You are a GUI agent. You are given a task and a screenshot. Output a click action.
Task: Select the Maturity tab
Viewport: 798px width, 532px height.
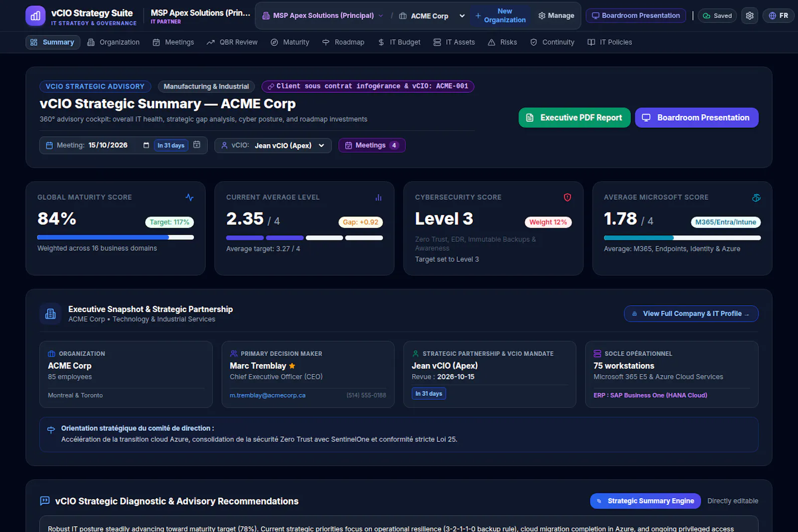click(290, 42)
